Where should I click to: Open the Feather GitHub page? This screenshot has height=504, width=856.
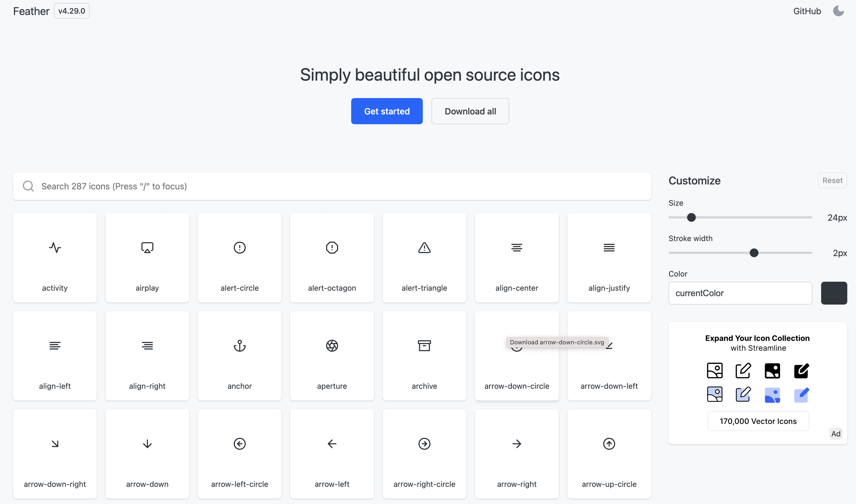[x=807, y=11]
